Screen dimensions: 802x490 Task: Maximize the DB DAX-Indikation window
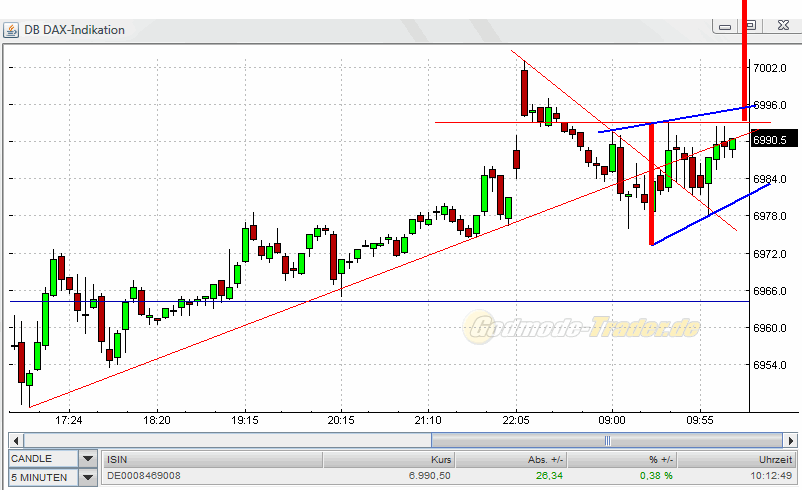tap(751, 25)
